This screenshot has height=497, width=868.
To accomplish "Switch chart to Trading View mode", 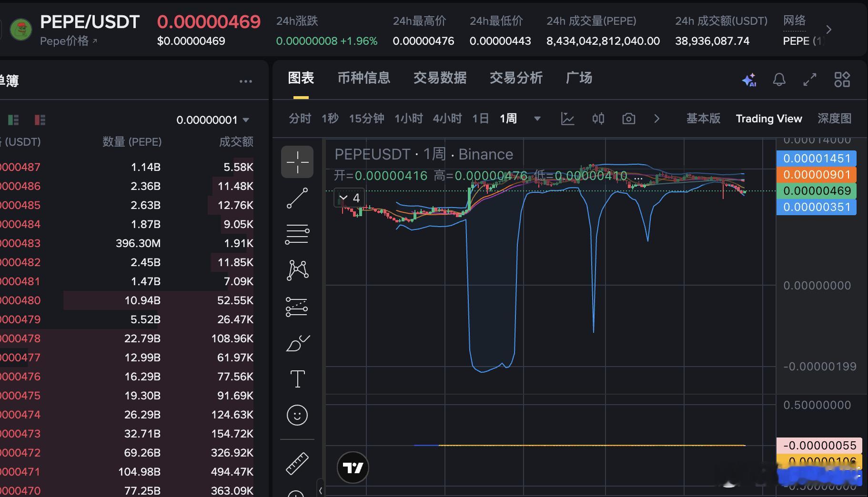I will [x=769, y=119].
